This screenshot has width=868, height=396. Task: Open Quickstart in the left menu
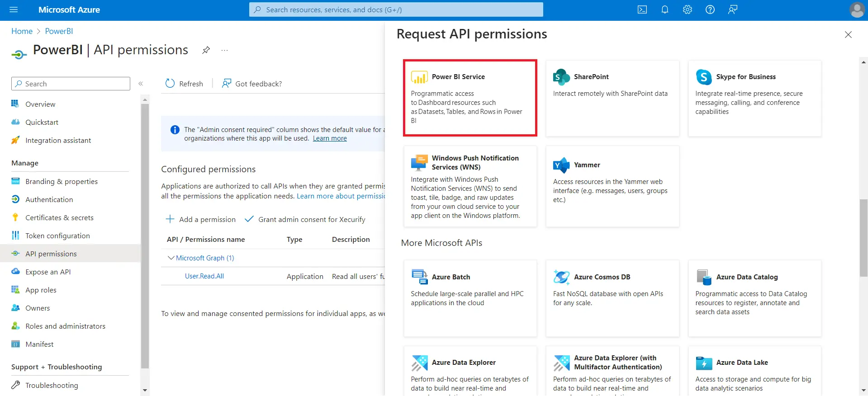(x=42, y=122)
